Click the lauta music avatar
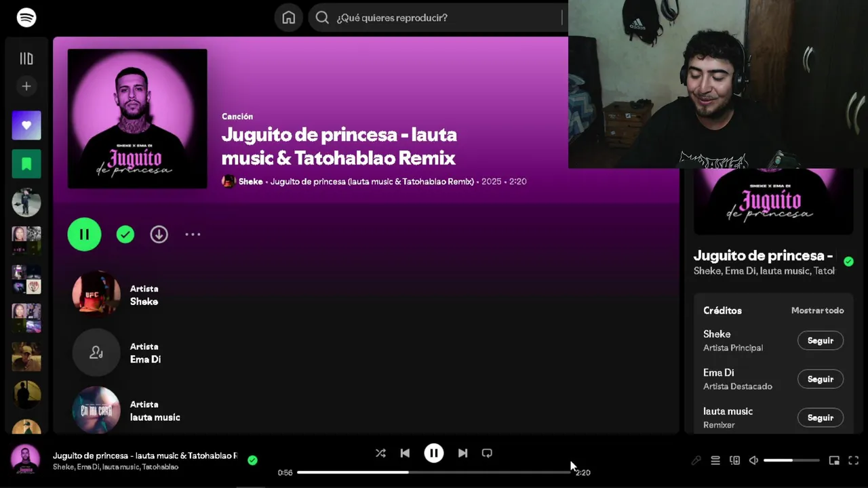 click(x=96, y=409)
